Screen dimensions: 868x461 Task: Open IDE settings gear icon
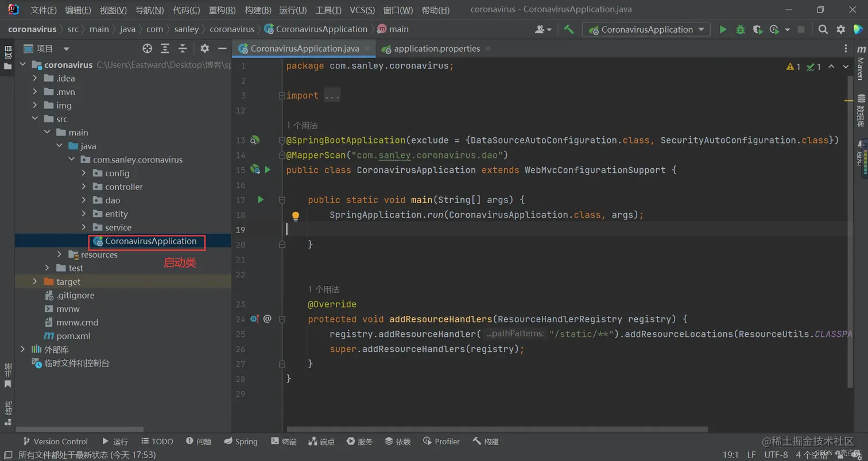pyautogui.click(x=840, y=29)
